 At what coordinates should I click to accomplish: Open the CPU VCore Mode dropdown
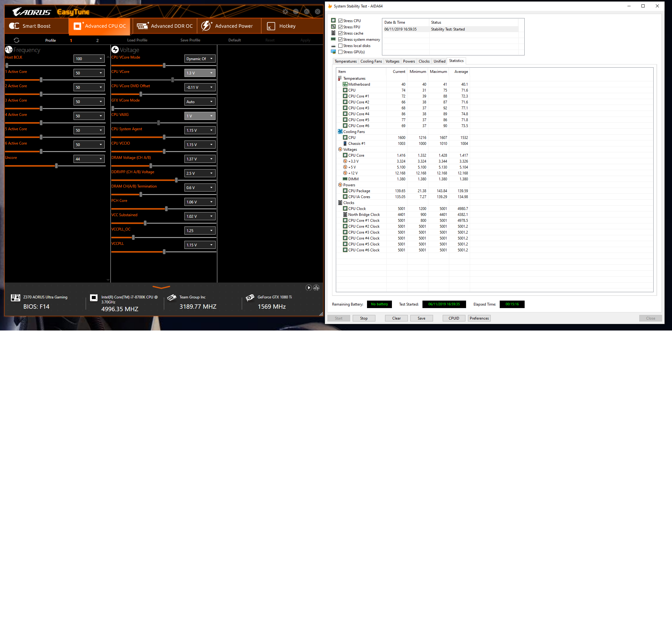(200, 59)
